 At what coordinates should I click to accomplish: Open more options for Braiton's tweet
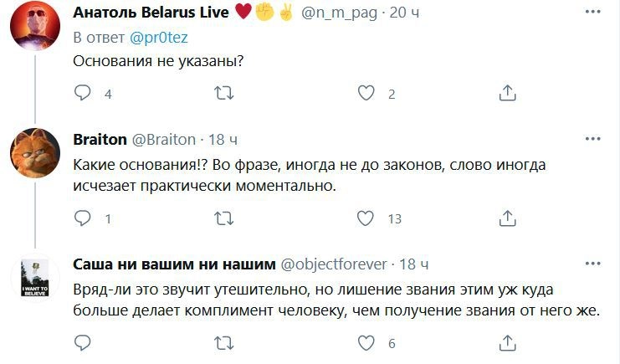pos(593,138)
